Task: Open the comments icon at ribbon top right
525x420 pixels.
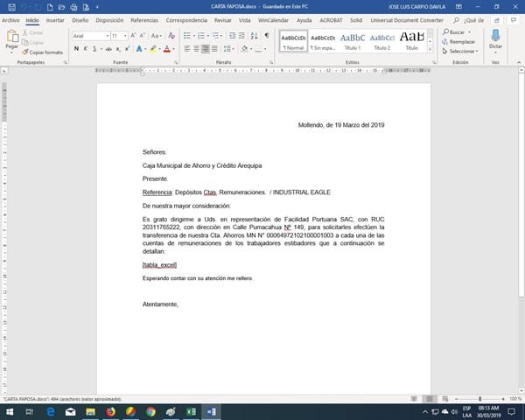Action: click(514, 20)
